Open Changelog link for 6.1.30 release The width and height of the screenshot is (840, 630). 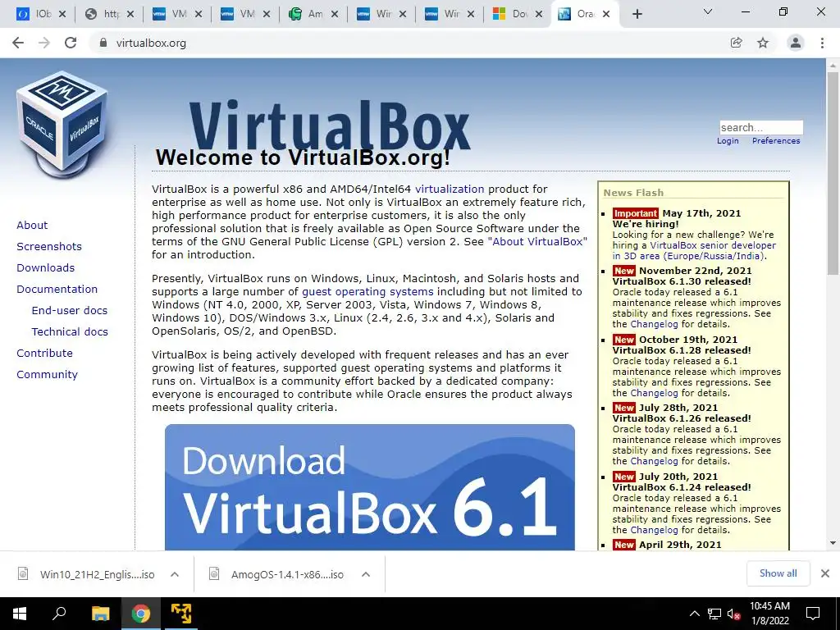tap(654, 324)
